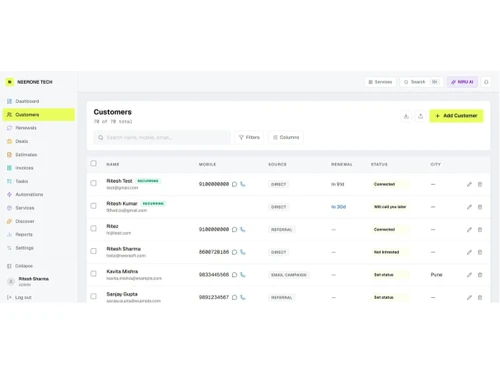Viewport: 500px width, 375px height.
Task: Click phone call icon for Ritesh Test
Action: click(x=243, y=184)
